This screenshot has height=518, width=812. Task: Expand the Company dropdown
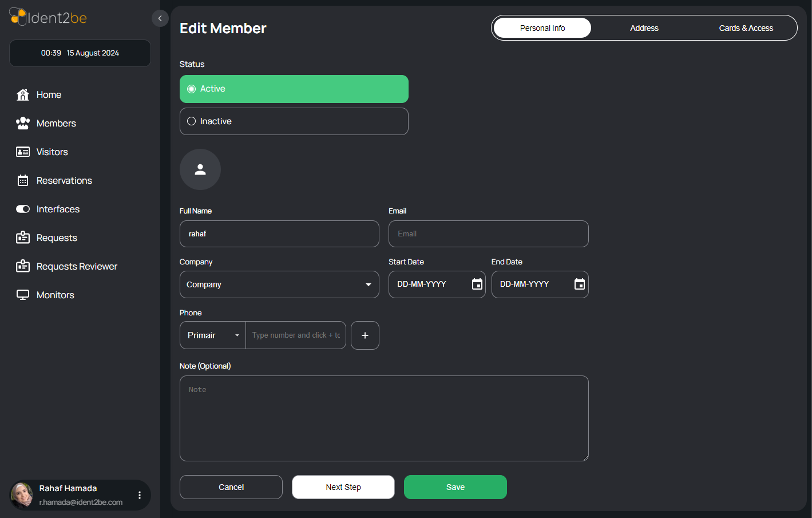[x=368, y=284]
